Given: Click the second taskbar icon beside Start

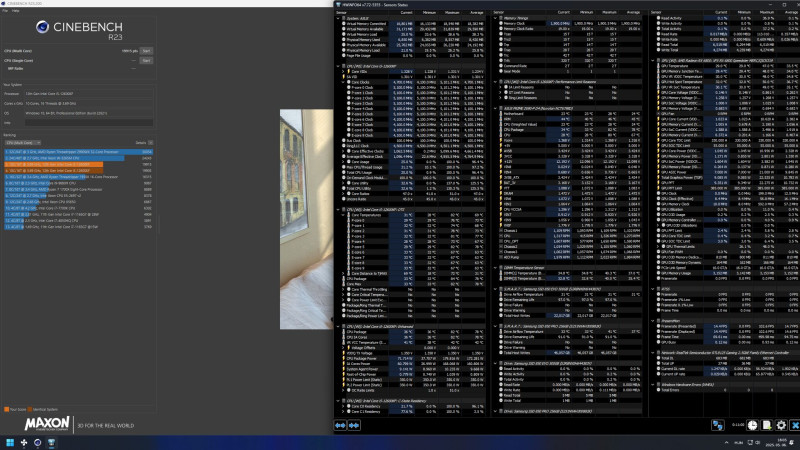Looking at the screenshot, I should [x=23, y=442].
